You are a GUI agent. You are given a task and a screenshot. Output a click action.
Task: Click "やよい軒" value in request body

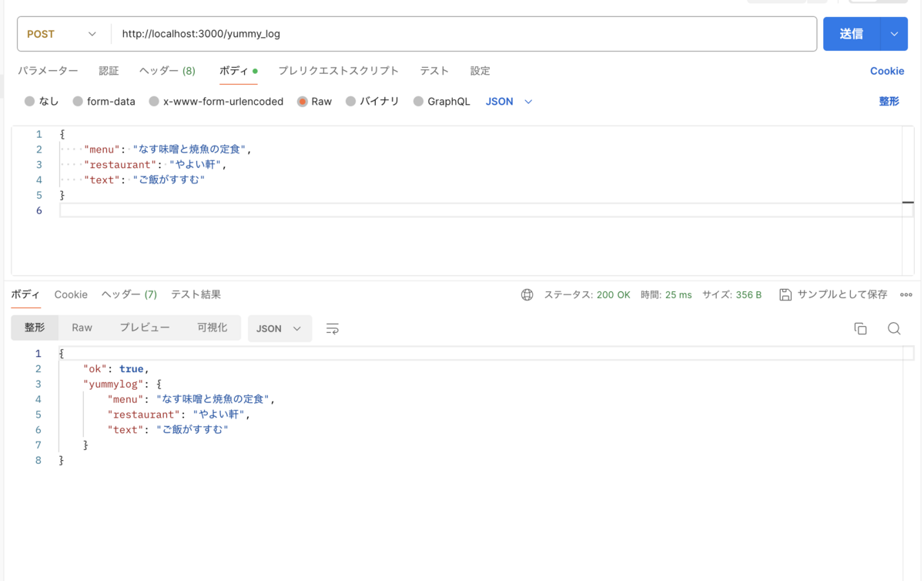tap(196, 165)
